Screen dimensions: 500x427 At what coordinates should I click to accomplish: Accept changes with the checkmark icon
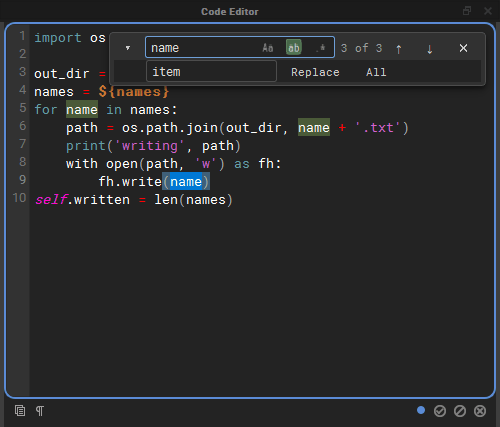point(440,411)
